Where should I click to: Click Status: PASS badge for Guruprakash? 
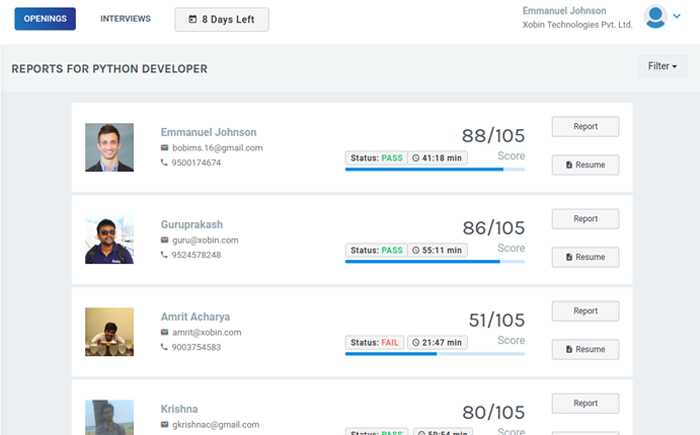[x=376, y=250]
